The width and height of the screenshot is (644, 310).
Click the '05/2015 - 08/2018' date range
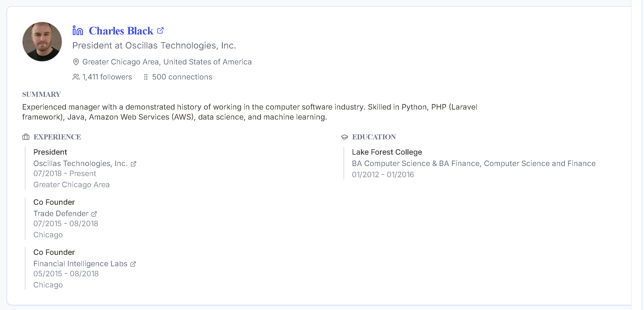pyautogui.click(x=66, y=274)
